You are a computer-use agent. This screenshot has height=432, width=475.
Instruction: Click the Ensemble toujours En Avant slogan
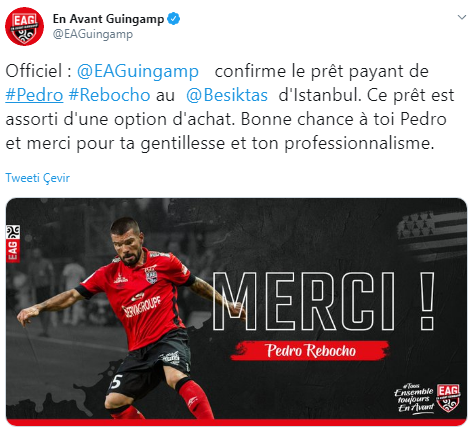tap(414, 398)
